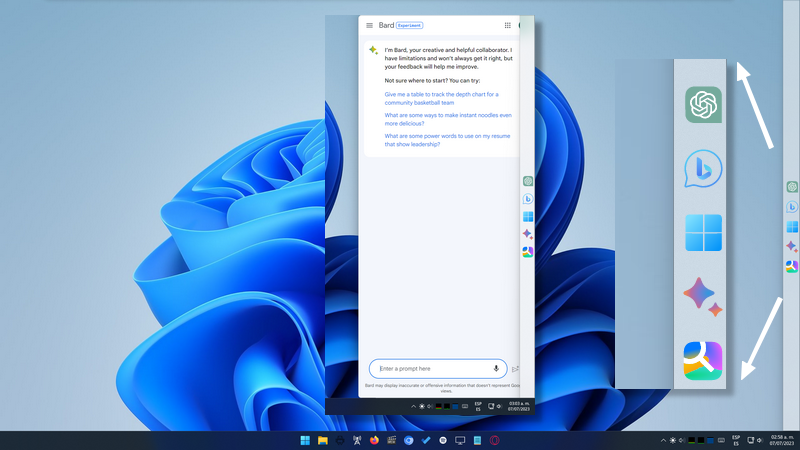Click volume speaker right of ESP indicator

tap(760, 440)
